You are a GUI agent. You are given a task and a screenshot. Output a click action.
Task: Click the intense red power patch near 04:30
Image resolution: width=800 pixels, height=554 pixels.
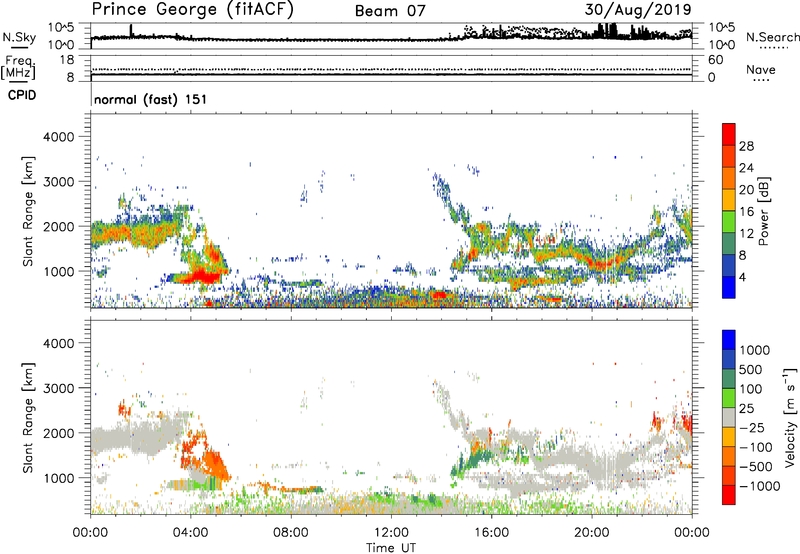click(202, 277)
